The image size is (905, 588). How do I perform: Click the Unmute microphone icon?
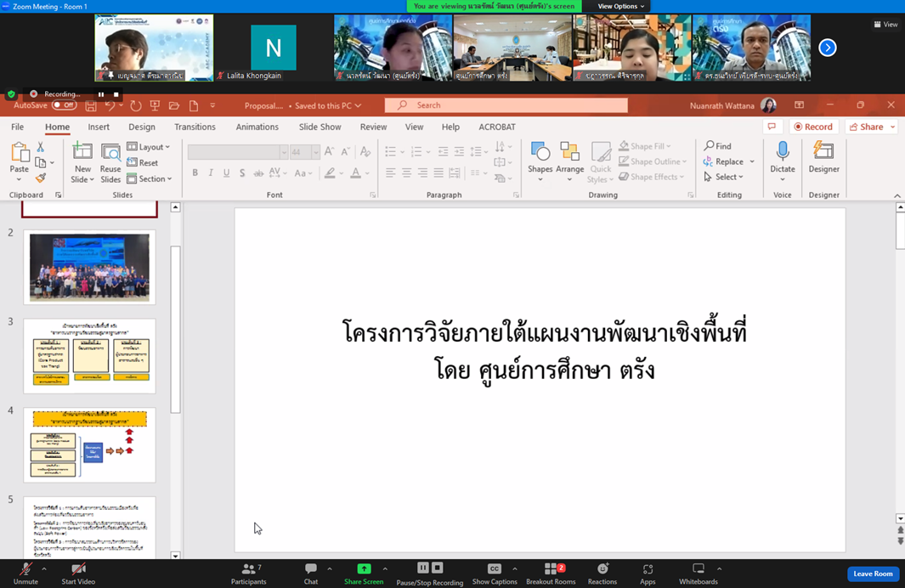pyautogui.click(x=25, y=569)
